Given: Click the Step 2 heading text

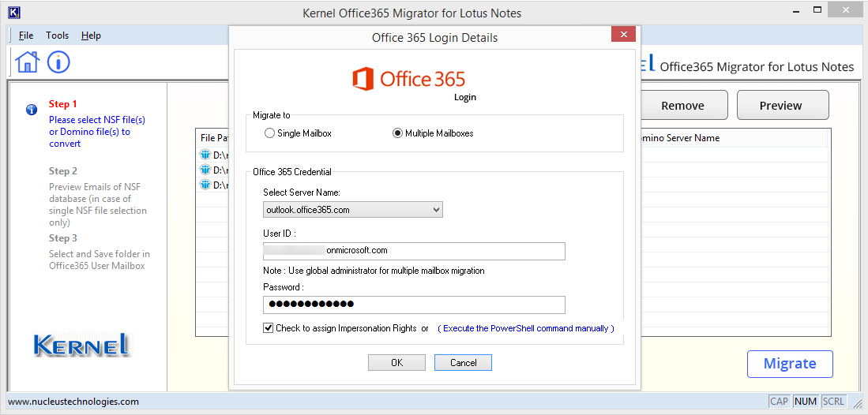Looking at the screenshot, I should 62,171.
